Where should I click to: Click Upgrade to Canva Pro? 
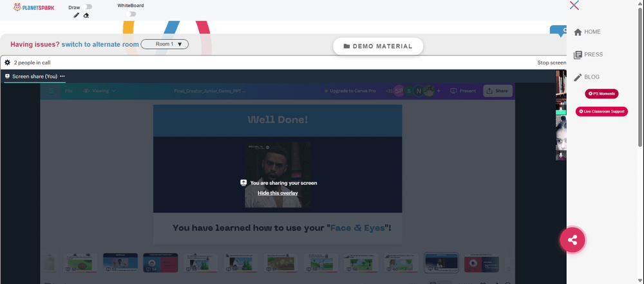[x=350, y=91]
